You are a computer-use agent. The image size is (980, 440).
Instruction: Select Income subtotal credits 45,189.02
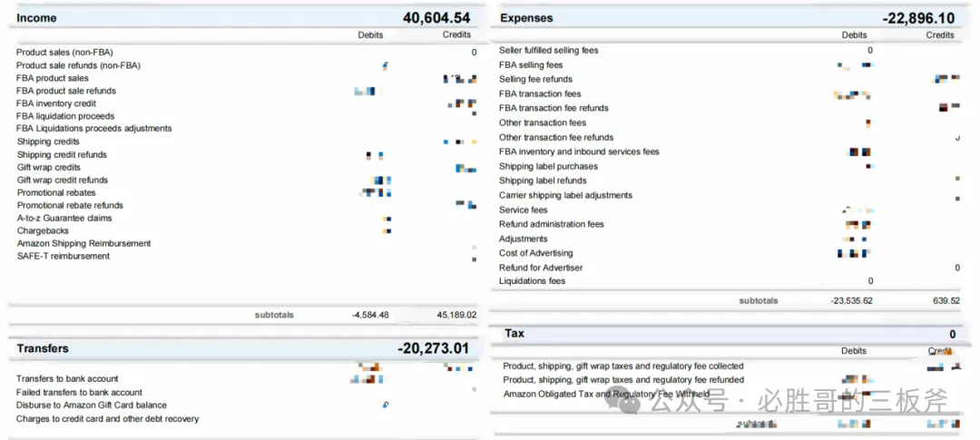[456, 315]
